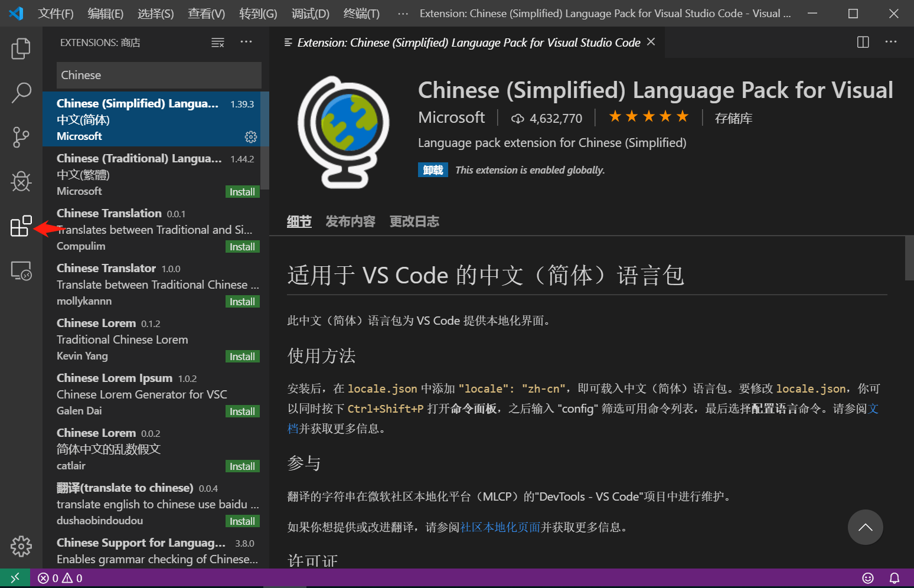Open the Extensions view icon
This screenshot has height=588, width=914.
(x=21, y=226)
